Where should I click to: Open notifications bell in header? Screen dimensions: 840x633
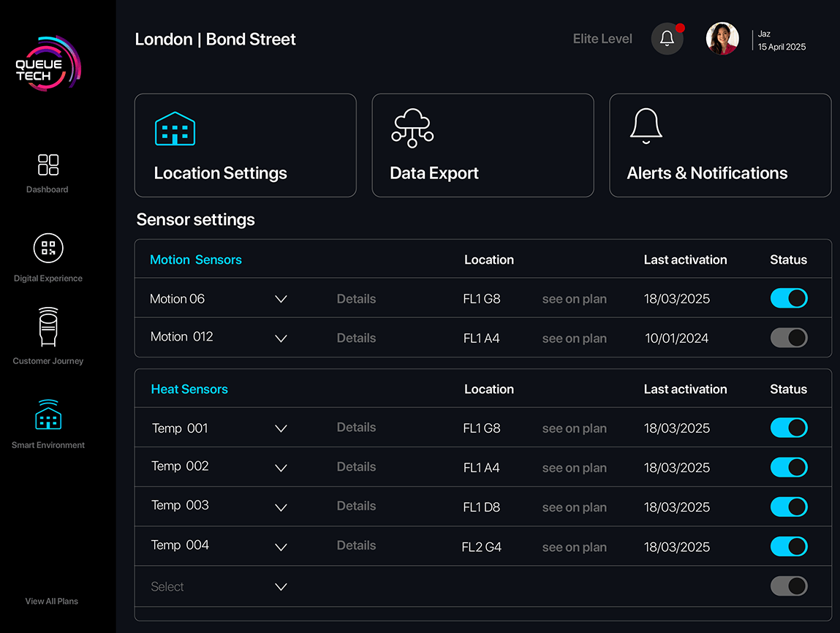coord(667,39)
